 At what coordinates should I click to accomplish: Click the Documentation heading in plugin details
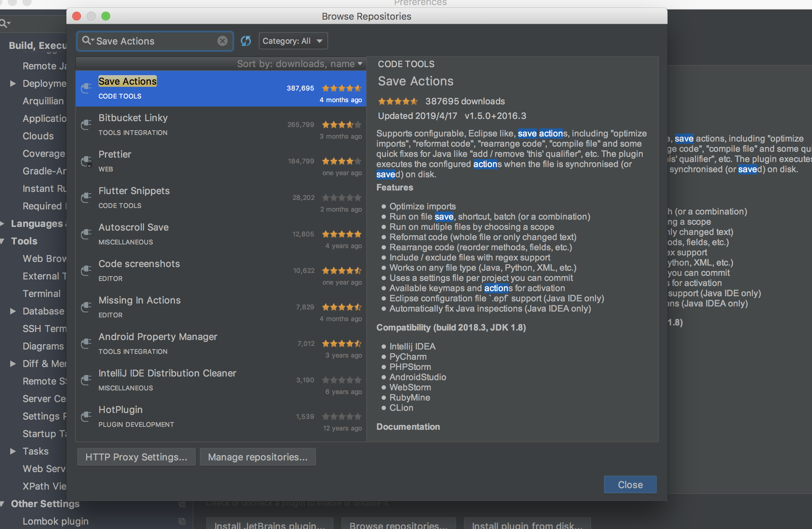pos(408,426)
